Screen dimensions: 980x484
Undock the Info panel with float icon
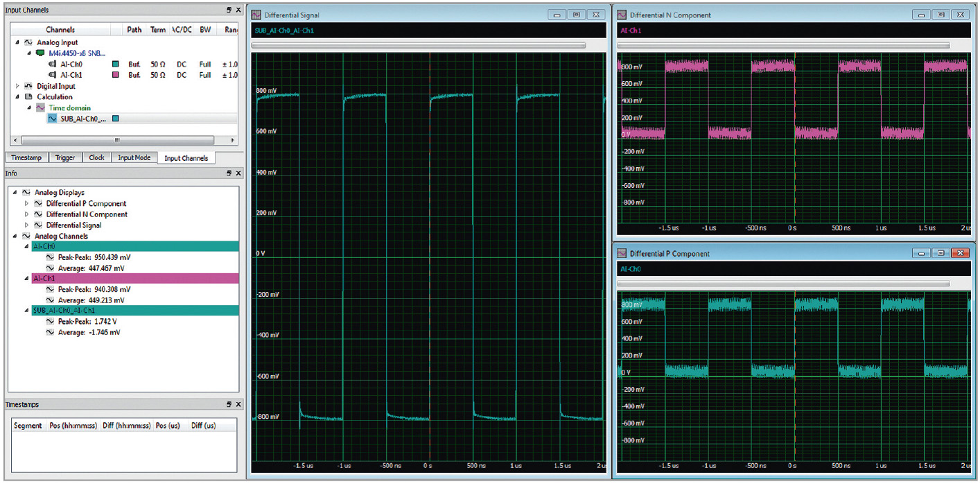click(229, 173)
